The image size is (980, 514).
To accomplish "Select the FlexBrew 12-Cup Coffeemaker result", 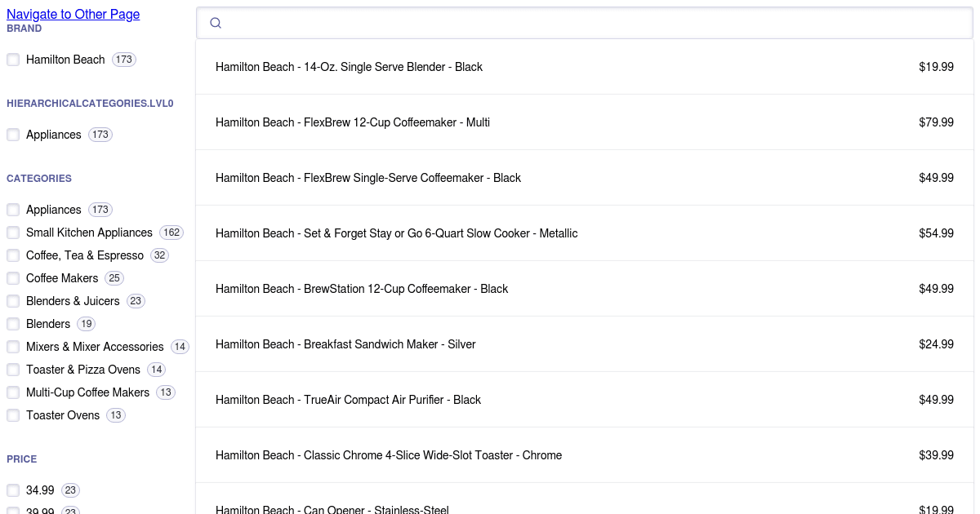I will [x=353, y=122].
